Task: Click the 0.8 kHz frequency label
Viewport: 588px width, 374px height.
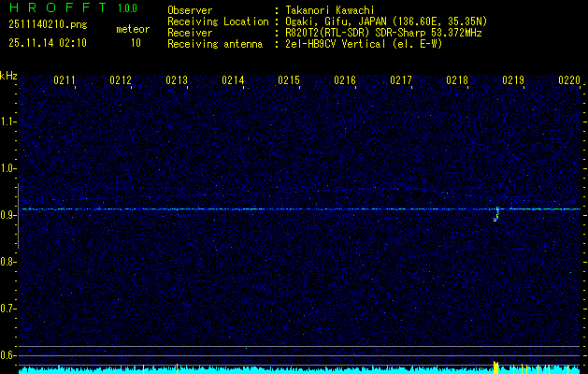Action: [x=8, y=262]
